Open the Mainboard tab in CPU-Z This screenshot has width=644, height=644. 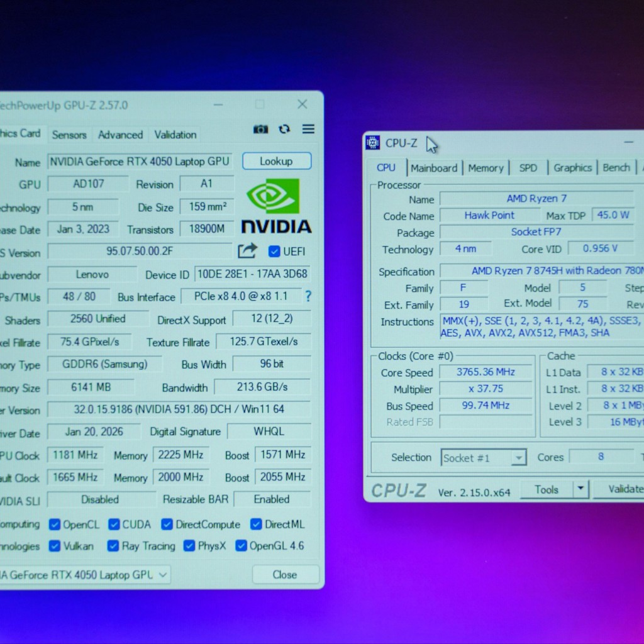coord(434,168)
